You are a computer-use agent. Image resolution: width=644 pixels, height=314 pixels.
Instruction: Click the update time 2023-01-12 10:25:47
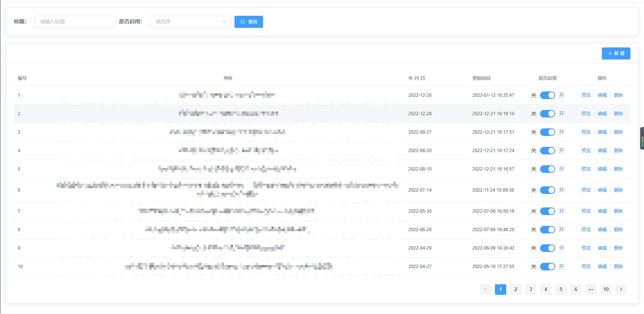point(493,95)
